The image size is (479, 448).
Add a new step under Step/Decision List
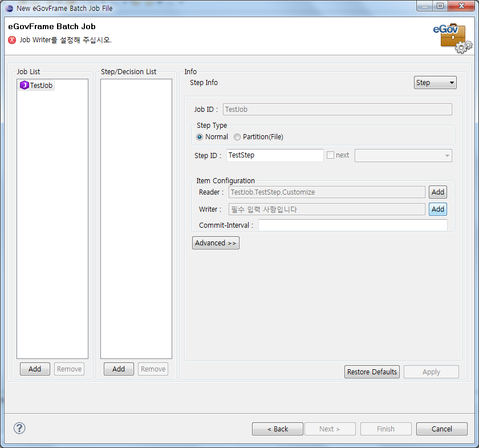tap(119, 369)
